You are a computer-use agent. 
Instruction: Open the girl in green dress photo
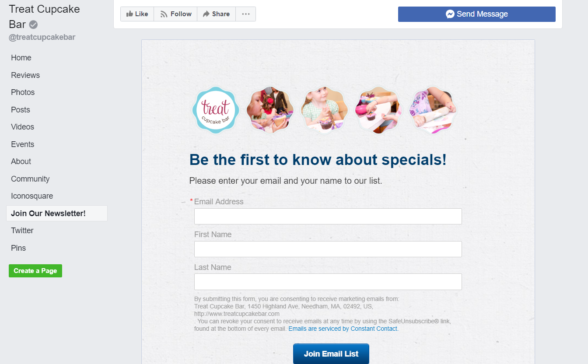(324, 110)
